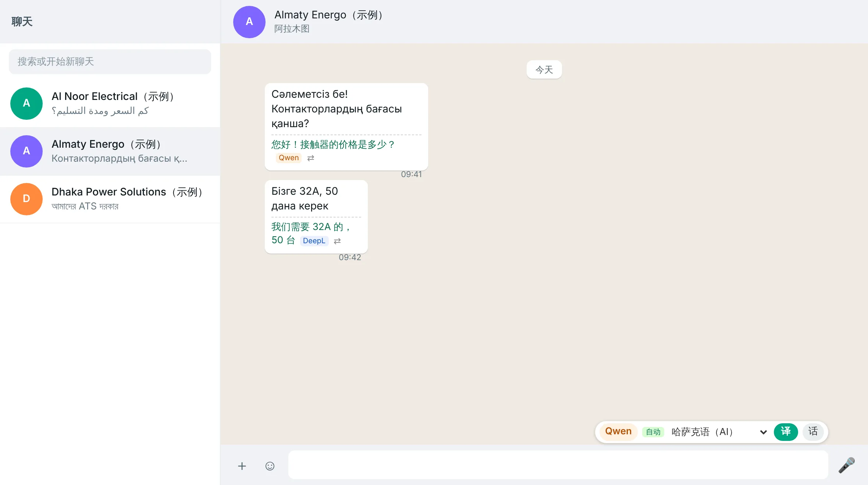Open the Dhaka Power Solutions chat
Screen dimensions: 868x485
point(110,199)
